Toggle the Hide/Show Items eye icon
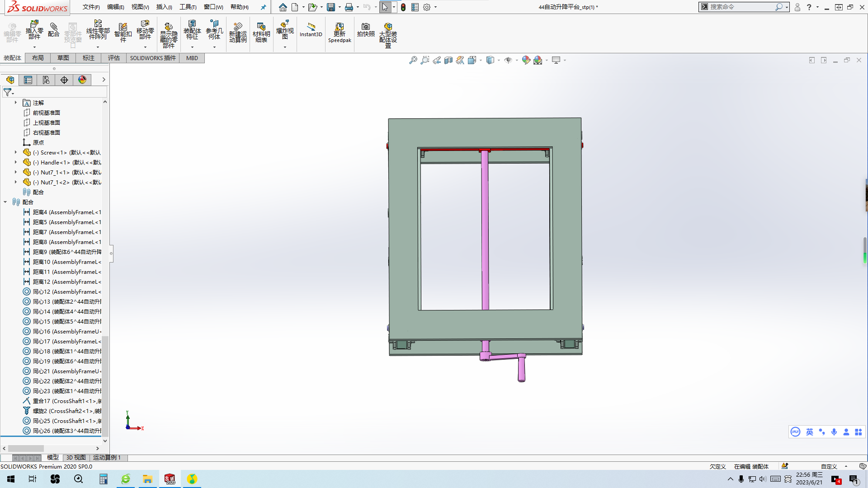 point(508,60)
